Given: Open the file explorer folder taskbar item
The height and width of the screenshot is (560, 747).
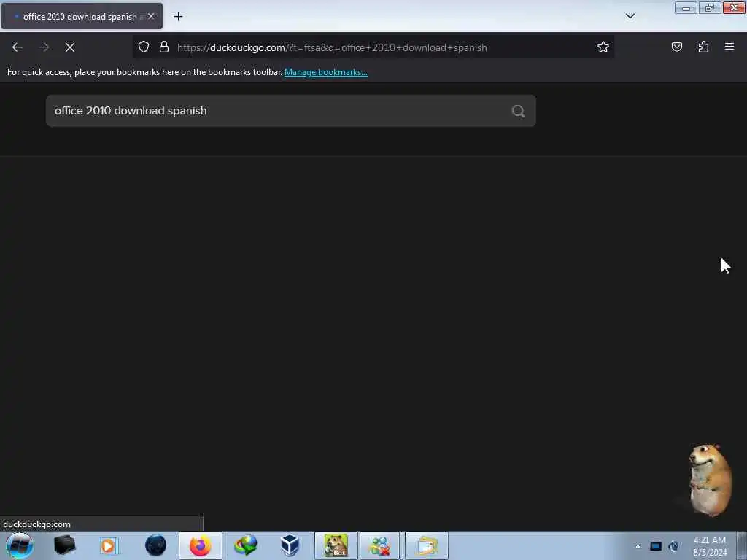Looking at the screenshot, I should coord(426,545).
